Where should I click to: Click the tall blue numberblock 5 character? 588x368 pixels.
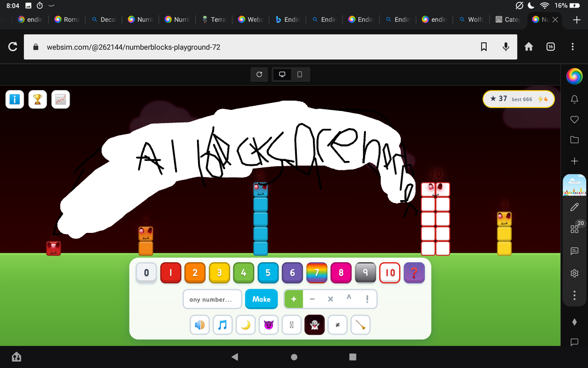click(x=261, y=219)
